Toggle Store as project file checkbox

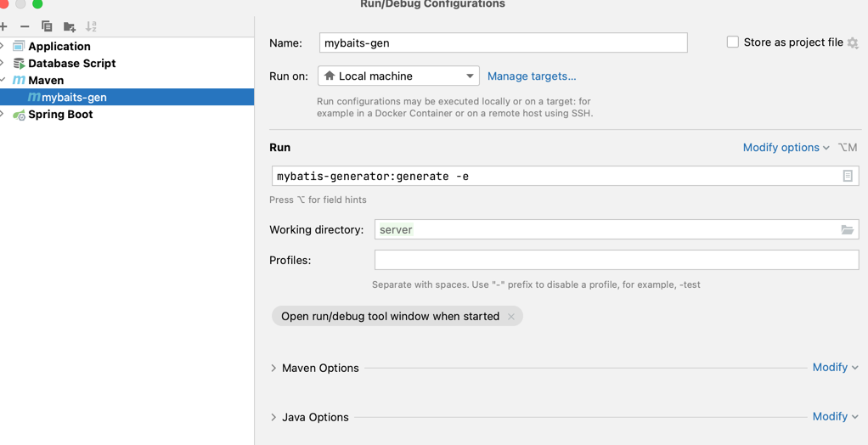click(x=733, y=42)
